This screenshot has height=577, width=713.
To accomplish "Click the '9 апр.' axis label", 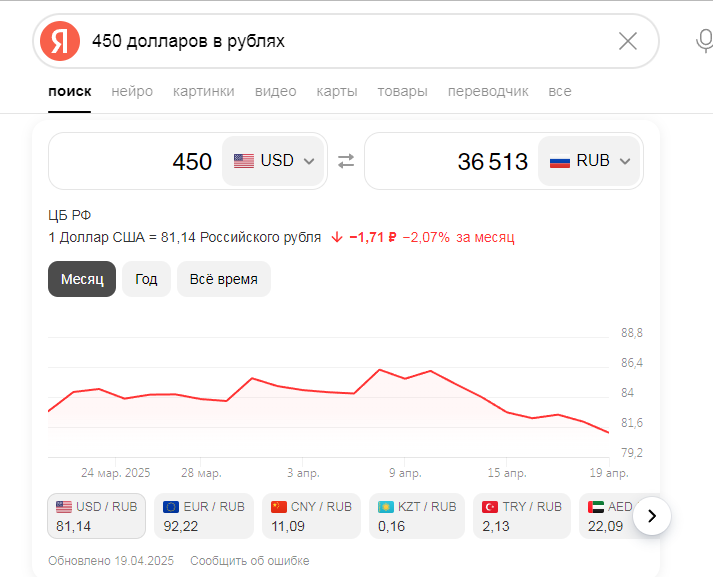I will point(405,473).
